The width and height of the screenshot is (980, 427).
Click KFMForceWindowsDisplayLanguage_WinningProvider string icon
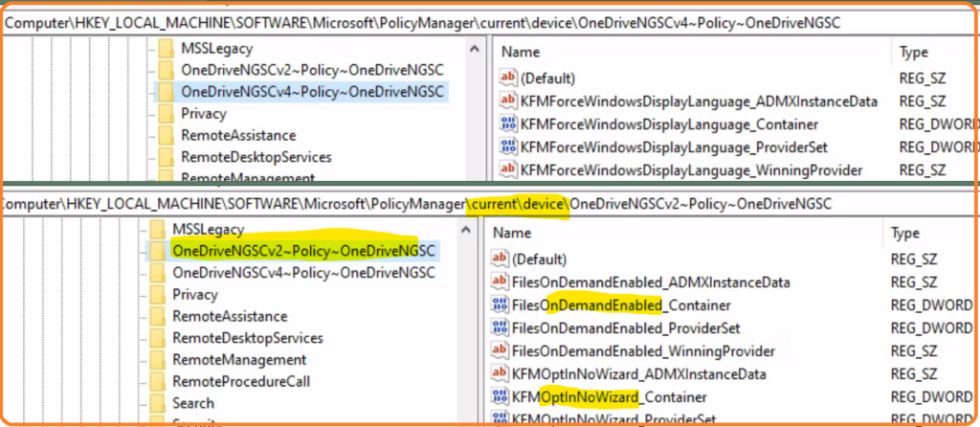click(x=509, y=169)
